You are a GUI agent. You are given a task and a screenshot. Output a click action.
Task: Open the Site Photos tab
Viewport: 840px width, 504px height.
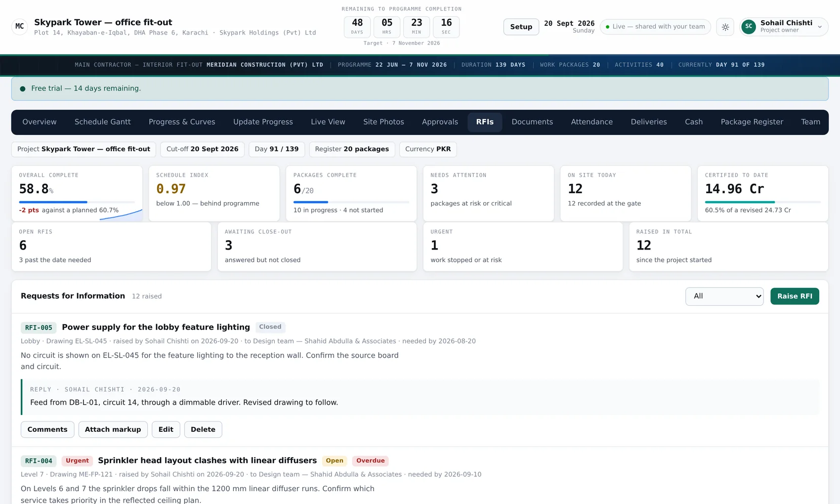pyautogui.click(x=383, y=122)
